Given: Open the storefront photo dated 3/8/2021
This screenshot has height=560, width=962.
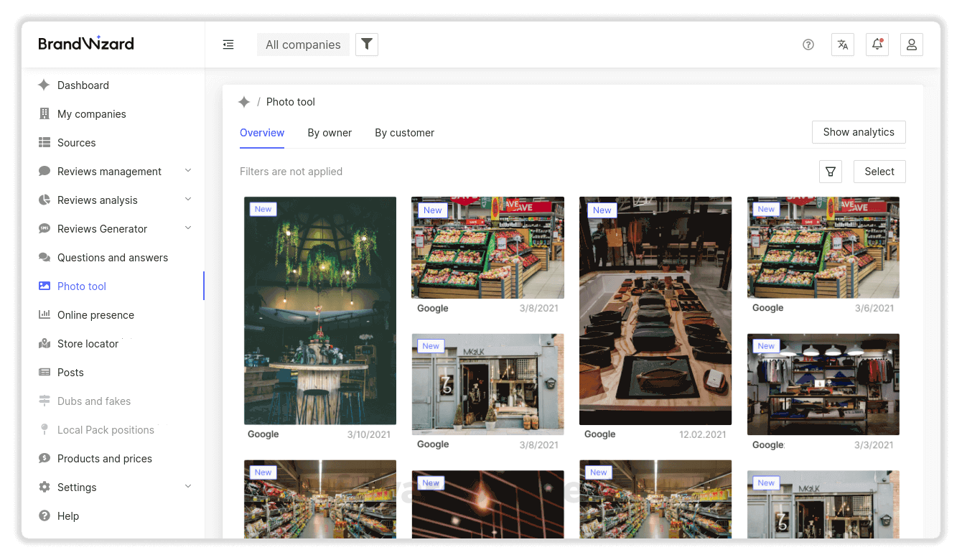Looking at the screenshot, I should [487, 384].
